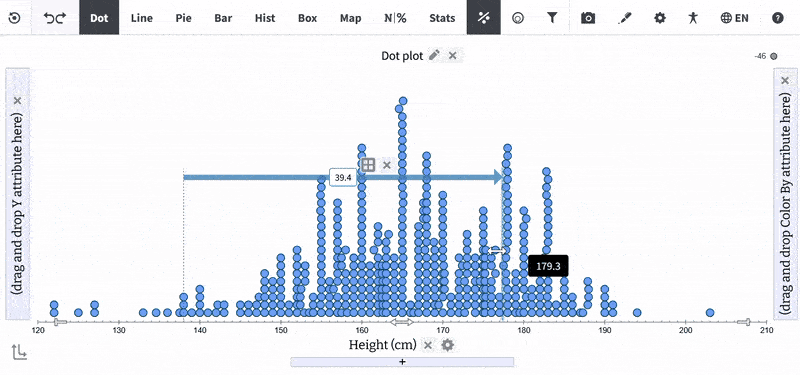Toggle the ruler/measure tool icon
This screenshot has width=800, height=375.
[484, 18]
